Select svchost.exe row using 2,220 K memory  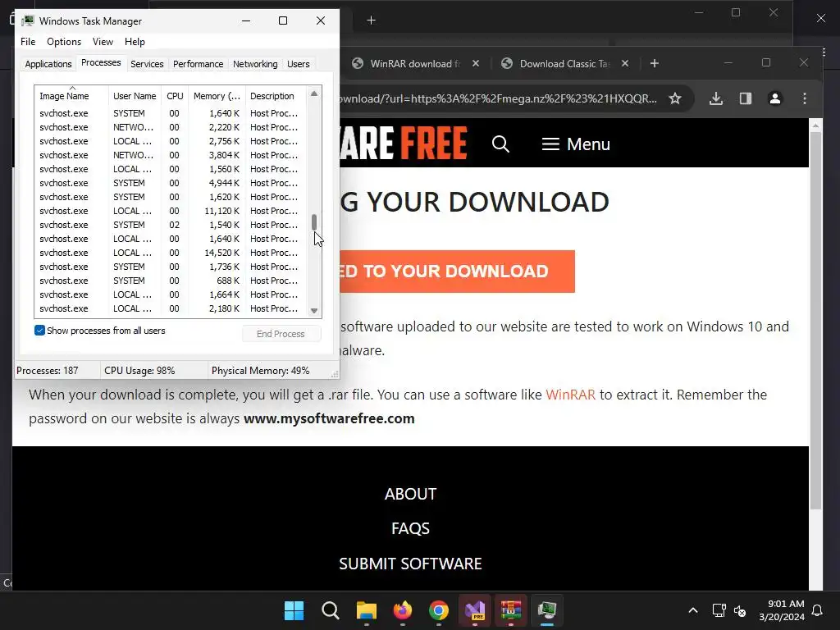pyautogui.click(x=171, y=127)
